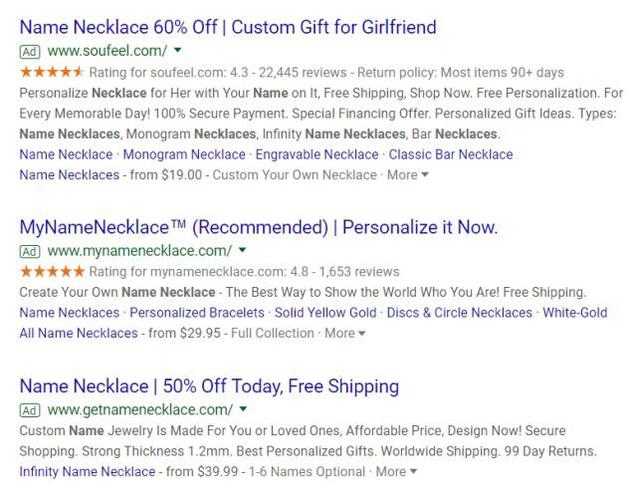This screenshot has height=500, width=637.
Task: Open the dropdown arrow next to www.mynamenecklace.com/
Action: 242,249
